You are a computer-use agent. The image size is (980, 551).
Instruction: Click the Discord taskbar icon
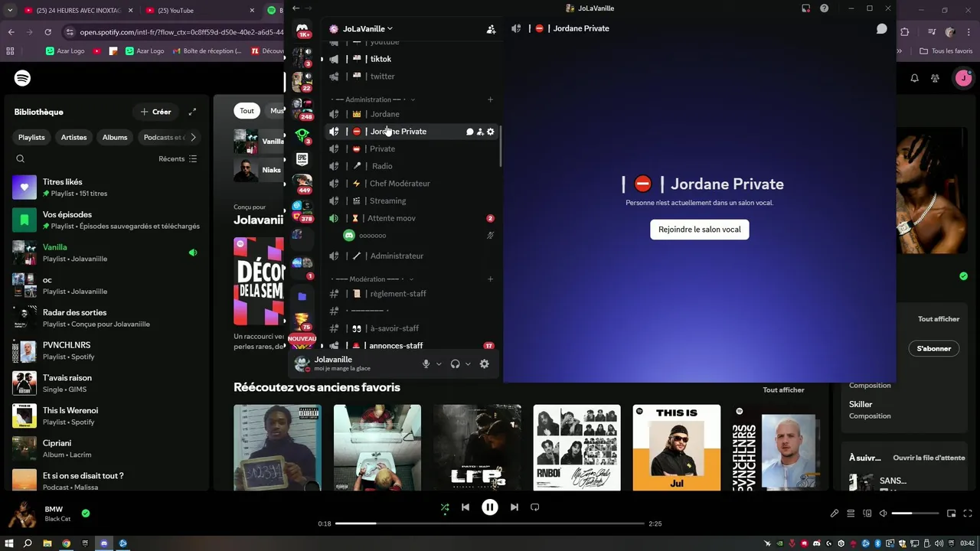click(x=104, y=543)
